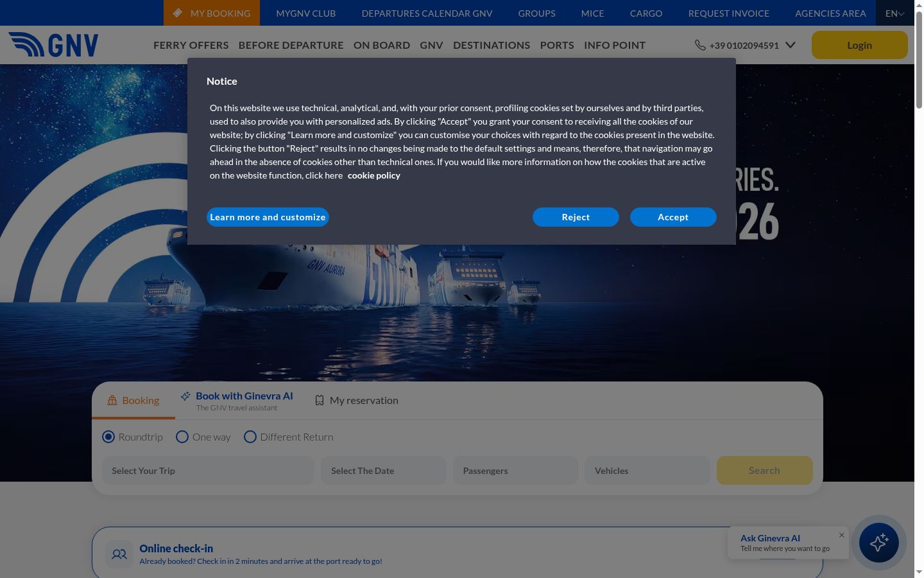924x578 pixels.
Task: Open My Booking in top bar
Action: (x=212, y=13)
